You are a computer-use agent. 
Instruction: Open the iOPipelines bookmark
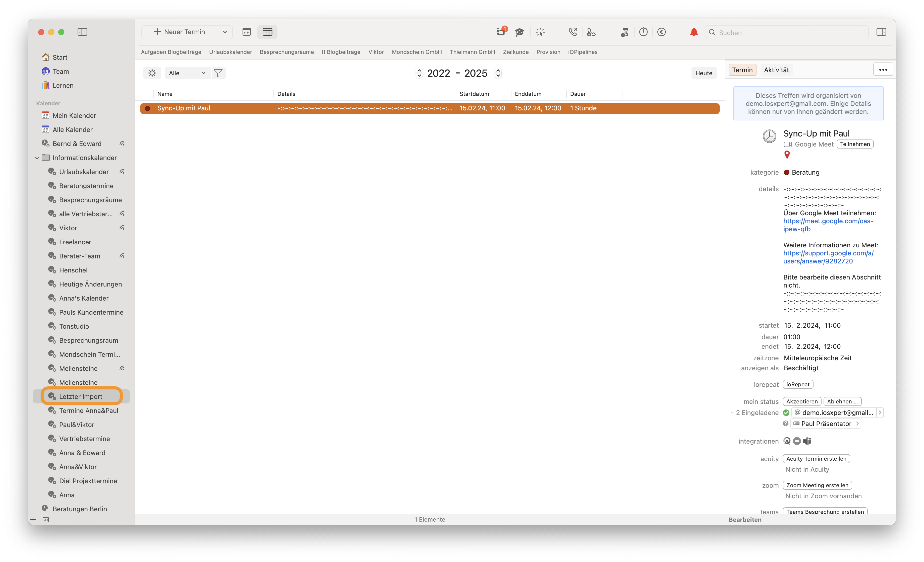point(582,52)
